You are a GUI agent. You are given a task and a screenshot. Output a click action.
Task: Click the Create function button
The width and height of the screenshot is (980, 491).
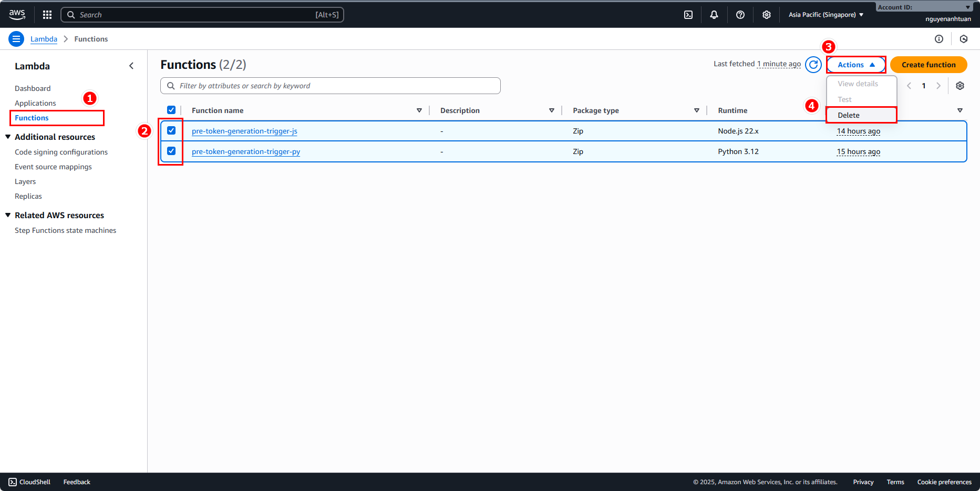(929, 65)
